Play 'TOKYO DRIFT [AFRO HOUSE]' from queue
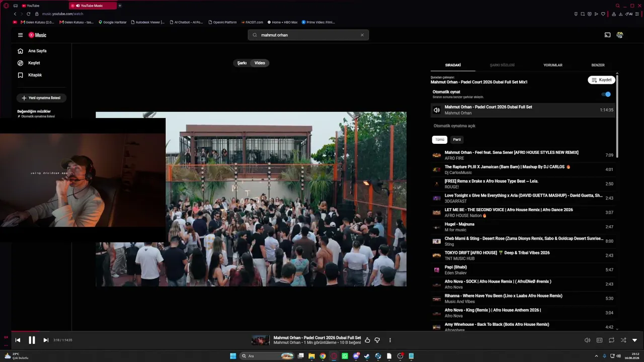This screenshot has height=362, width=644. (x=523, y=255)
